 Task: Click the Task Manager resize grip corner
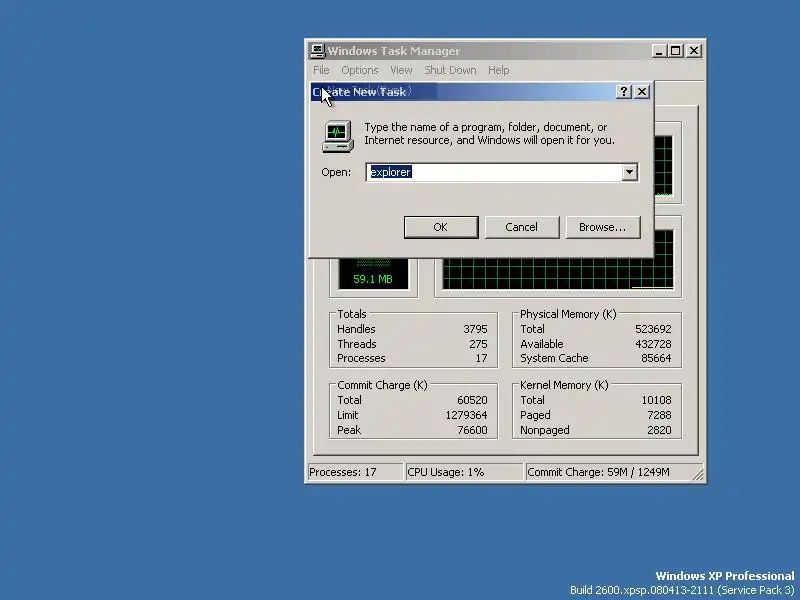[x=697, y=474]
